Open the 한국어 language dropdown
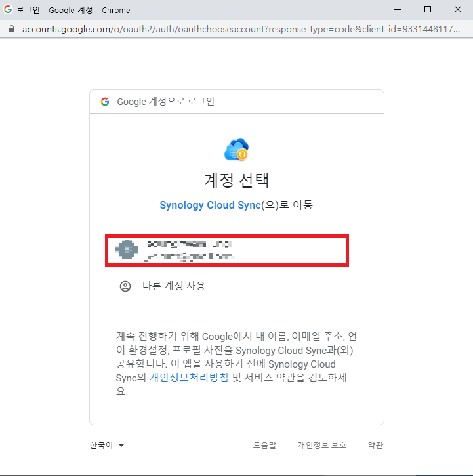The width and height of the screenshot is (473, 476). [107, 445]
